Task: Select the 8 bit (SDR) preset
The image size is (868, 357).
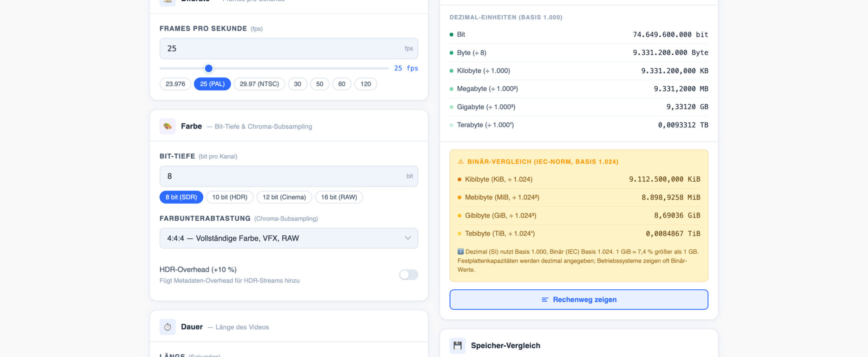Action: 181,197
